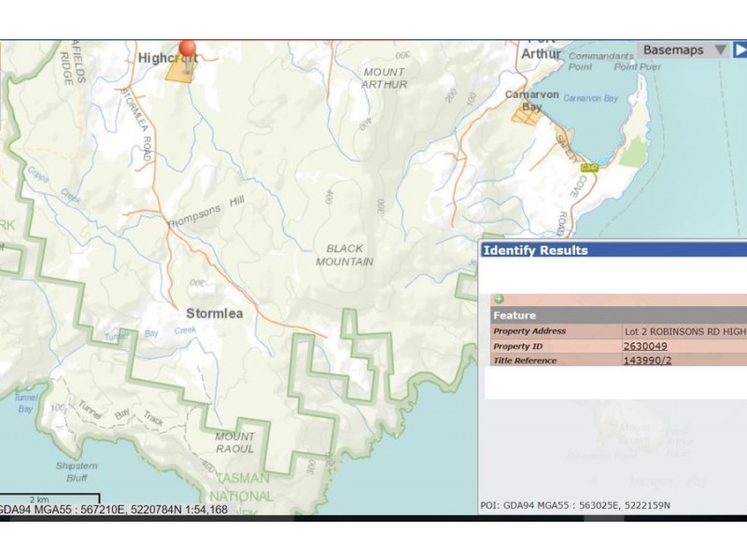Expand the green plus icon above Feature

pos(499,300)
